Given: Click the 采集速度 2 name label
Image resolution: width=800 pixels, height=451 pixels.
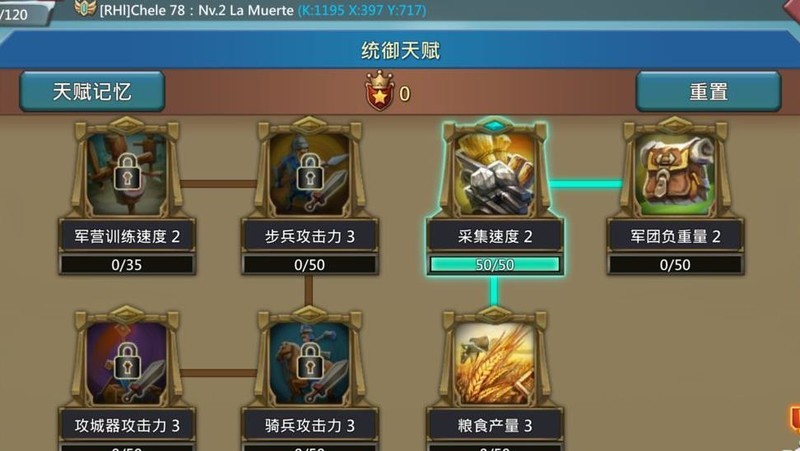Looking at the screenshot, I should click(494, 236).
